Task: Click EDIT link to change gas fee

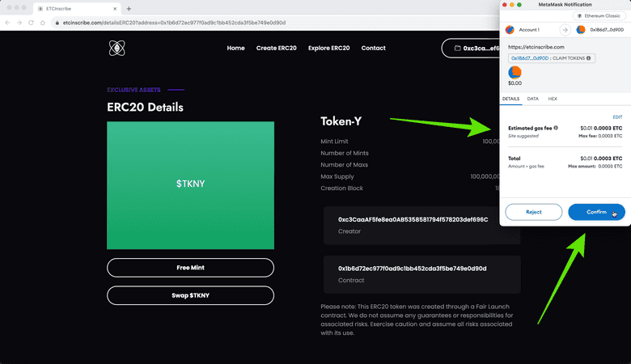Action: pos(617,117)
